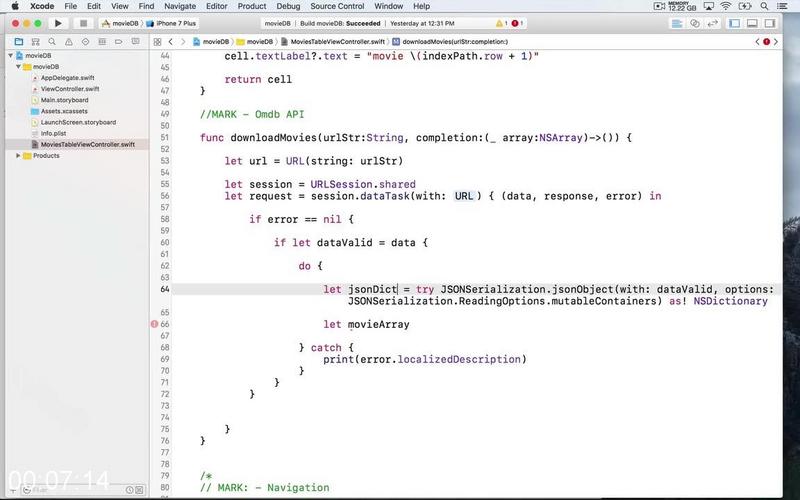800x500 pixels.
Task: Show the Project navigator
Action: [19, 42]
